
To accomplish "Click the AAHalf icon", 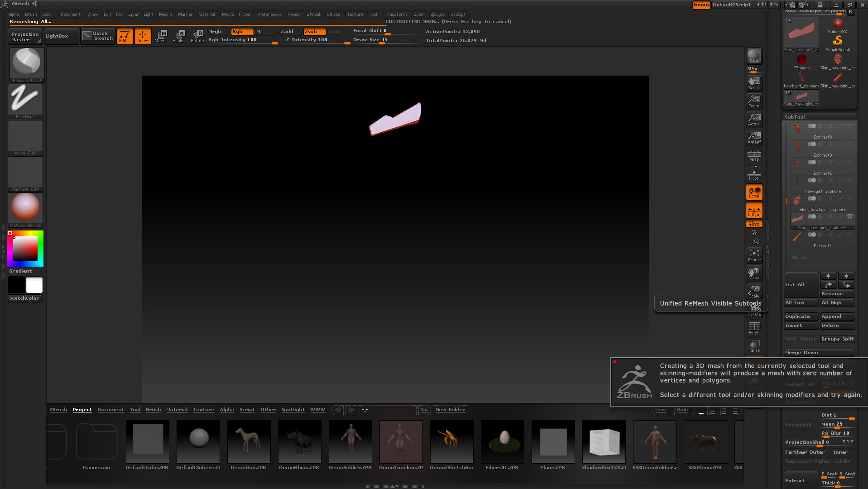I will pos(754,137).
